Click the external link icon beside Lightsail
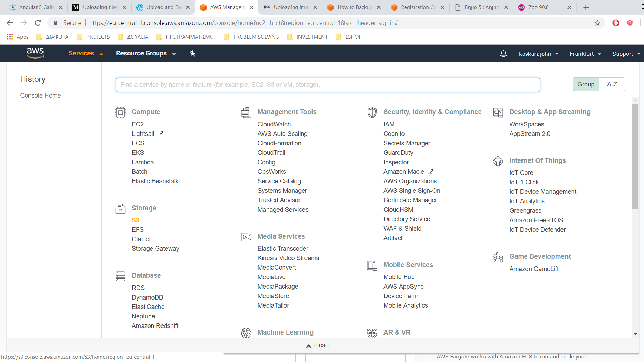 coord(160,134)
